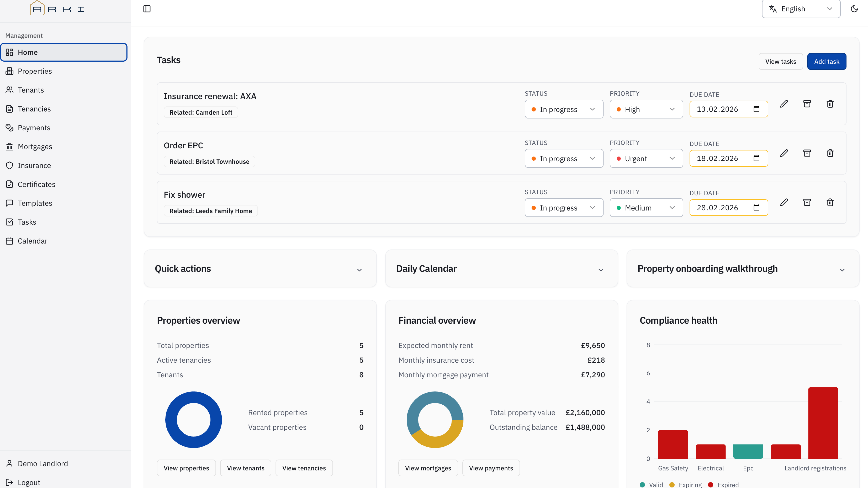Open calendar picker for 18.02.2026 due date
Image resolution: width=868 pixels, height=488 pixels.
(x=757, y=158)
